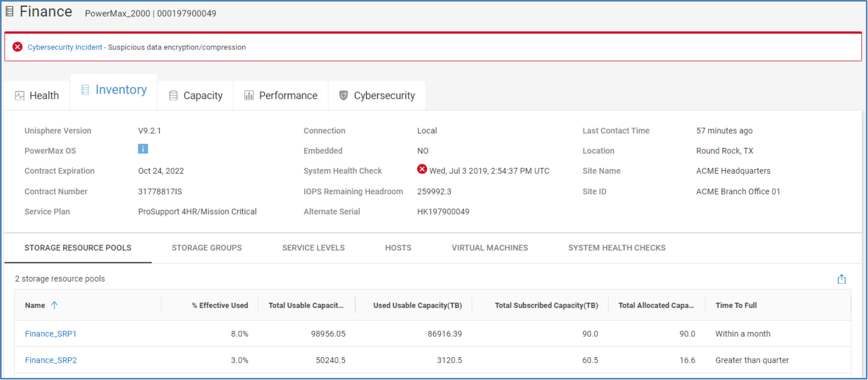
Task: Switch to Virtual Machines sub-tab
Action: (490, 248)
